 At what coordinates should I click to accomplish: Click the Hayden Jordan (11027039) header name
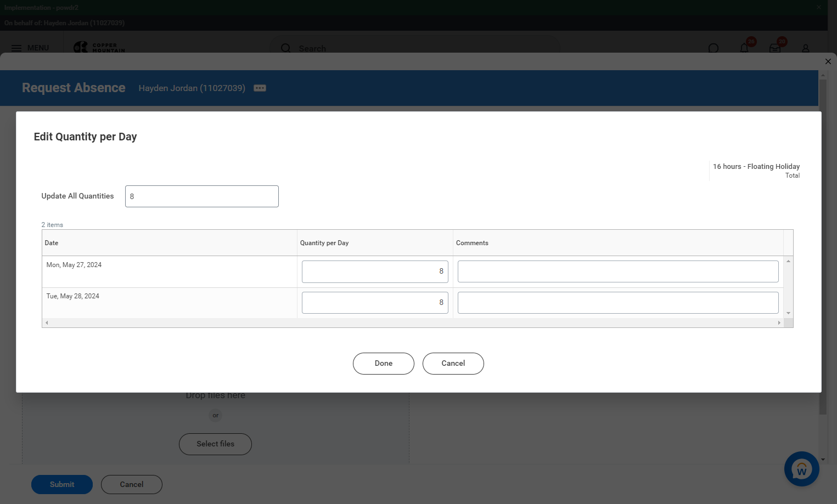192,88
